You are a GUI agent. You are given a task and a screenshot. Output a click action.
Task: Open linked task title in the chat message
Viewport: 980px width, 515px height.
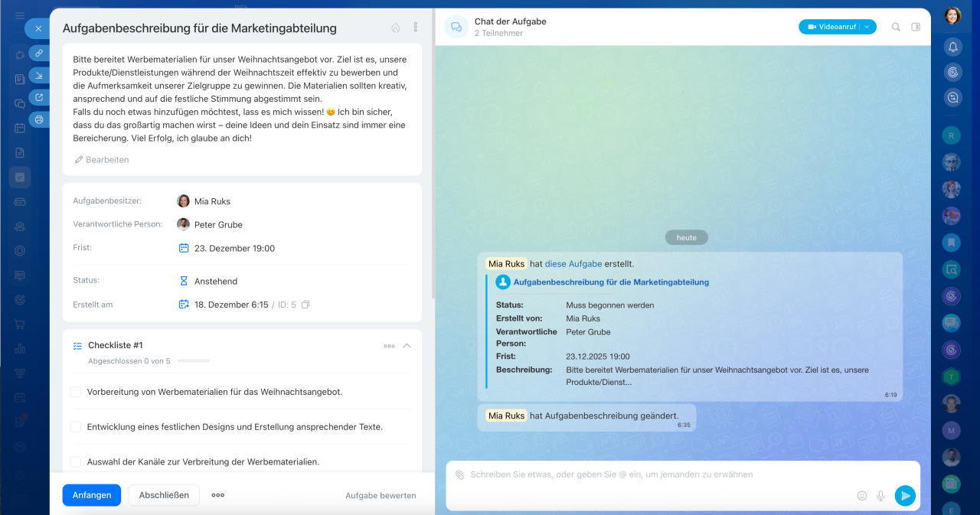click(x=611, y=282)
